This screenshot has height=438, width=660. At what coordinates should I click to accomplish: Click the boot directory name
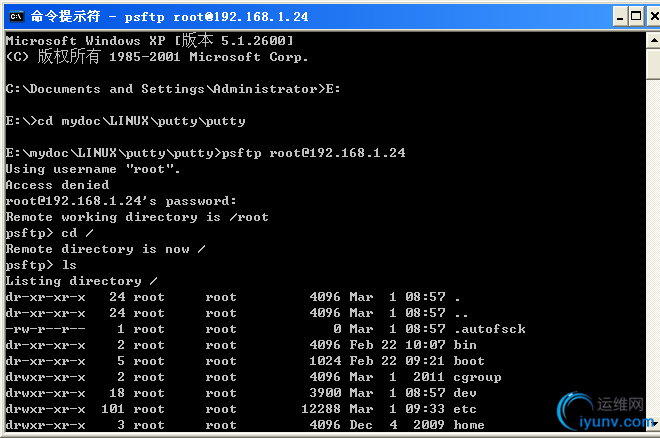[469, 361]
